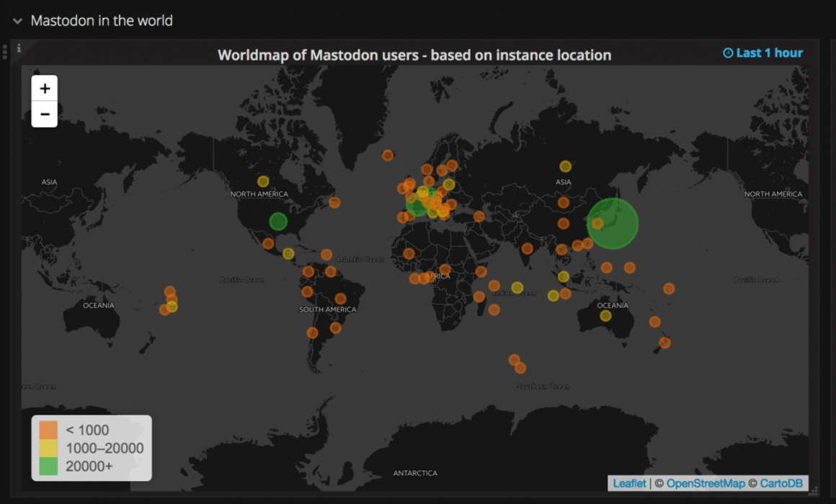Click the "< 1000" legend label
Viewport: 836px width, 504px height.
click(87, 430)
